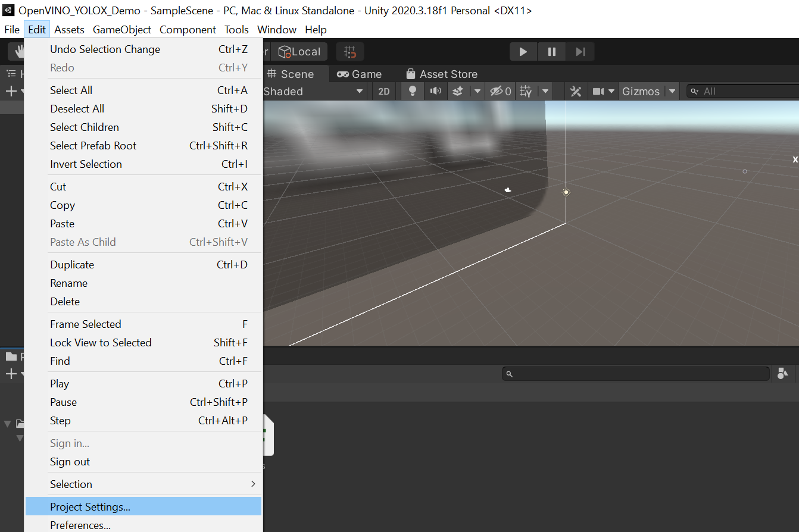Choose Select All from Edit menu
This screenshot has width=799, height=532.
(x=143, y=90)
